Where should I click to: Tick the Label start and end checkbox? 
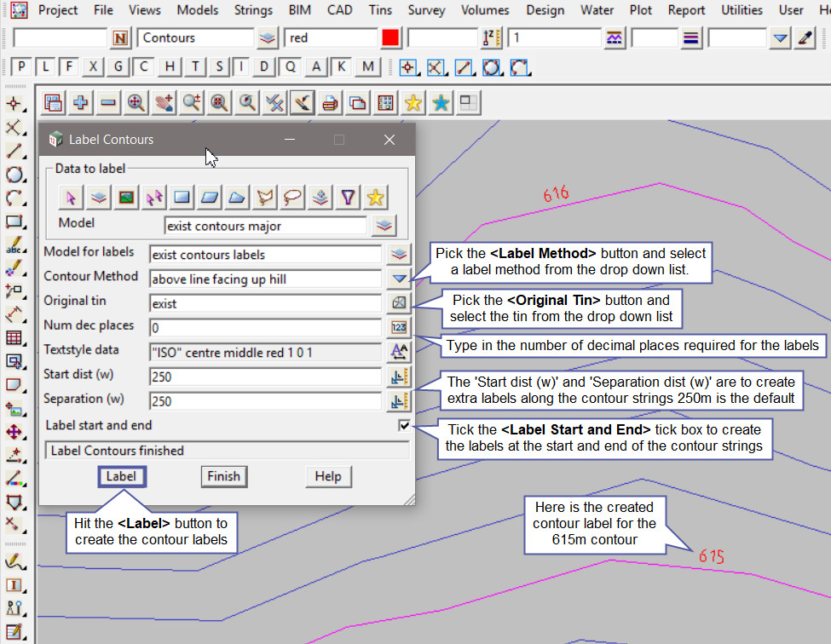(x=404, y=426)
